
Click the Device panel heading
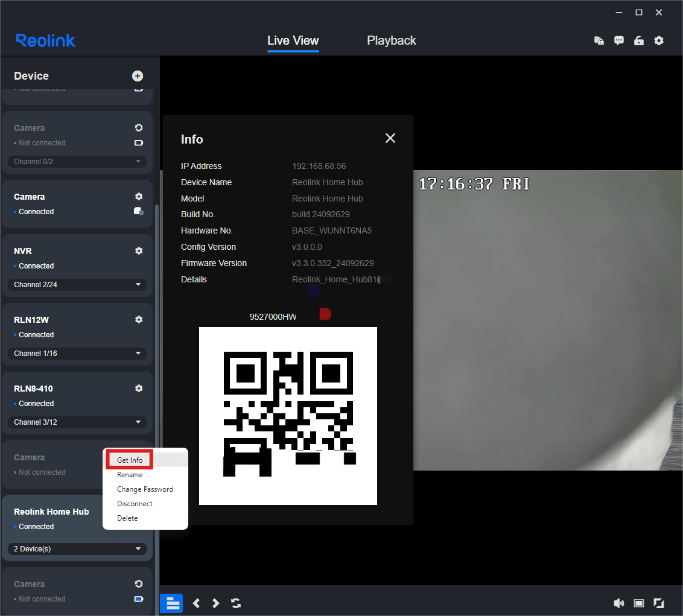(31, 76)
